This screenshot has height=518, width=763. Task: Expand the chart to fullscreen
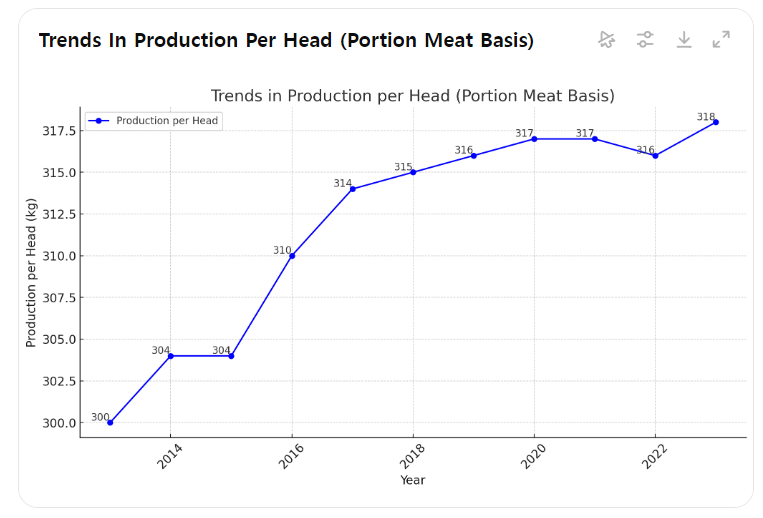(x=721, y=39)
